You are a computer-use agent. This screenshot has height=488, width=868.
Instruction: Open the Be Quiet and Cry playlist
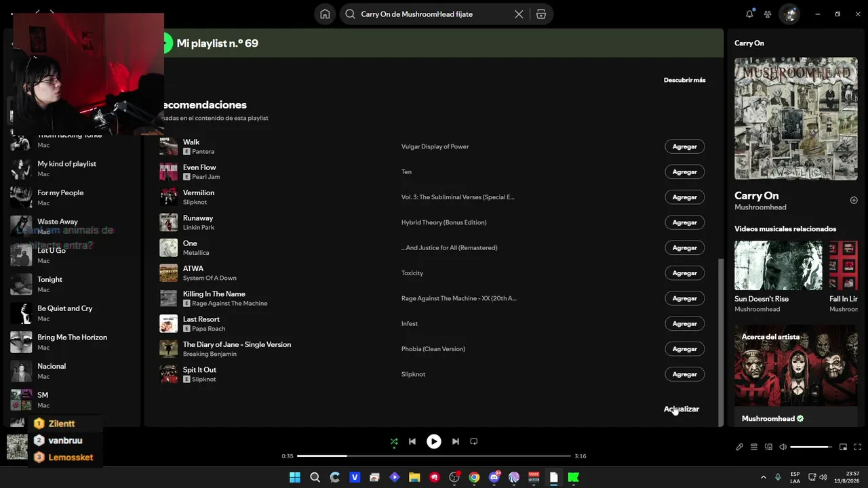[x=73, y=313]
